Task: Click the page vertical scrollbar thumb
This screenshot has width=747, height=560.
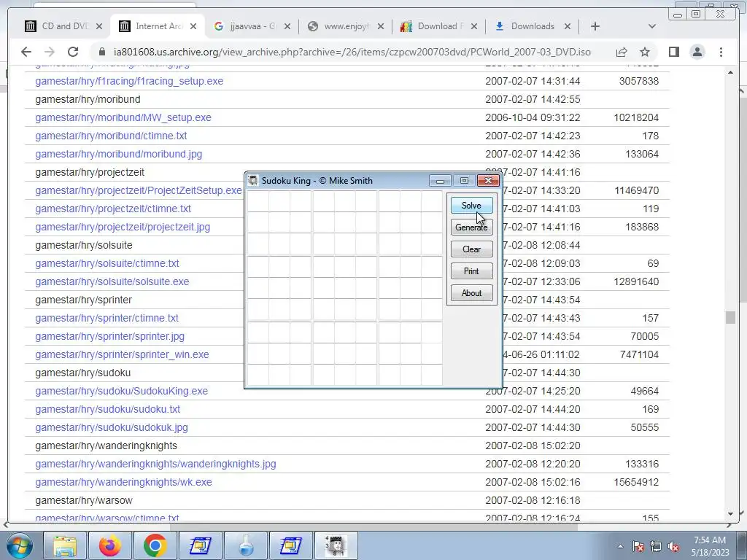Action: 730,318
